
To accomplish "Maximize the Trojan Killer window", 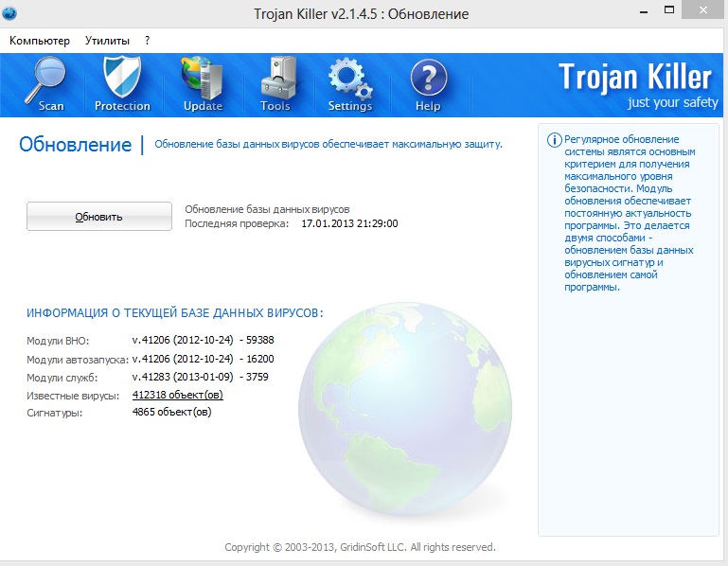I will pos(669,9).
